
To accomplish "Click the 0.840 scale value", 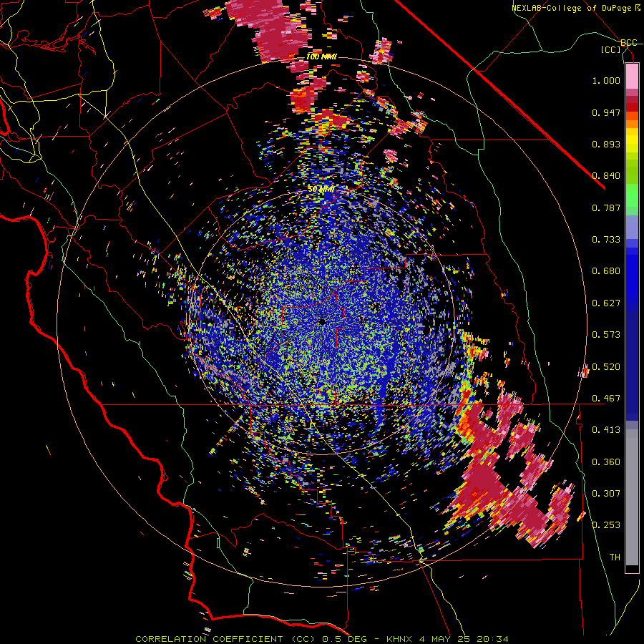I will pyautogui.click(x=606, y=176).
